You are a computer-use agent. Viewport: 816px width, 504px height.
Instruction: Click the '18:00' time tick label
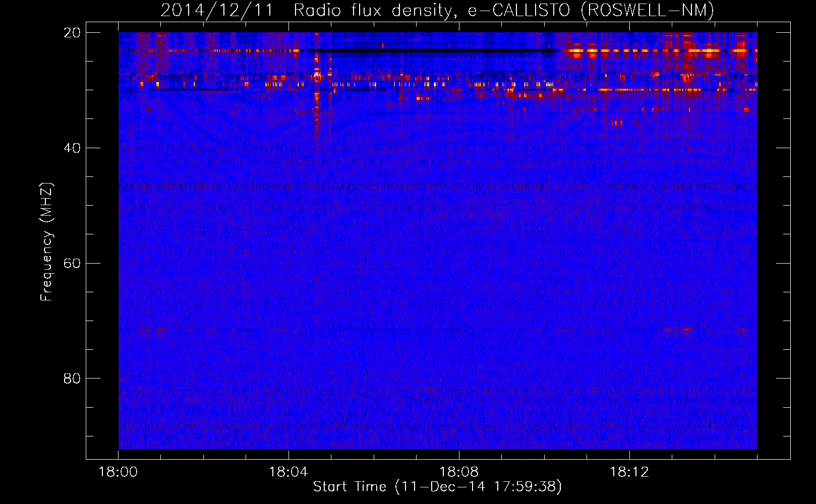point(118,472)
